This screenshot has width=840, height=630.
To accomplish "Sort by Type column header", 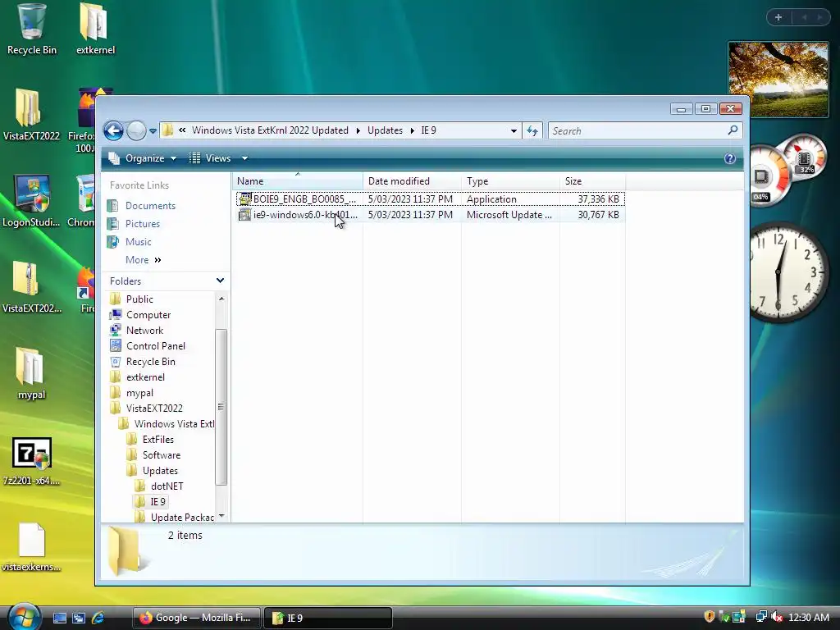I will (x=510, y=181).
